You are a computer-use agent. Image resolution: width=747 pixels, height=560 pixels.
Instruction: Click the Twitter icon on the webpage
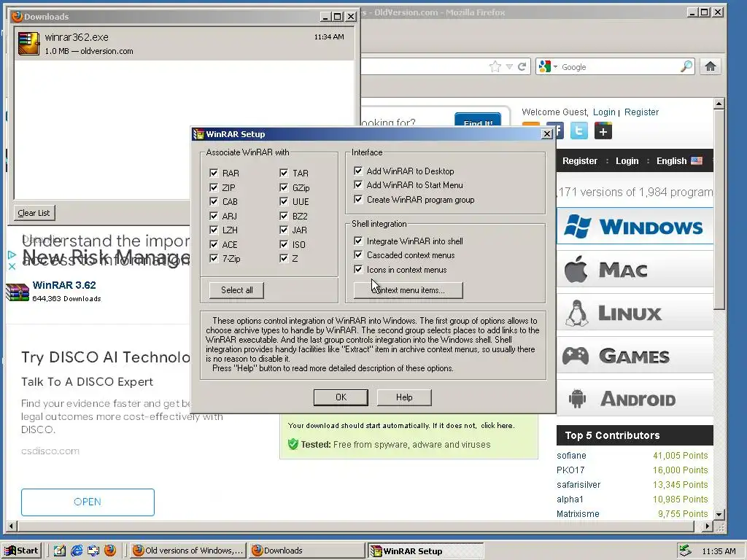click(578, 131)
